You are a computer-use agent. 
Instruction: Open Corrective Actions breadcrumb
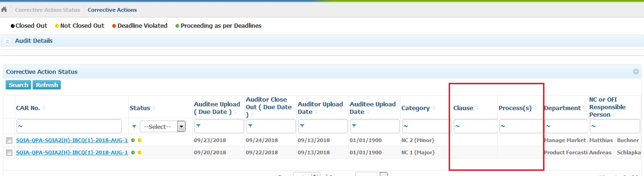[x=112, y=10]
